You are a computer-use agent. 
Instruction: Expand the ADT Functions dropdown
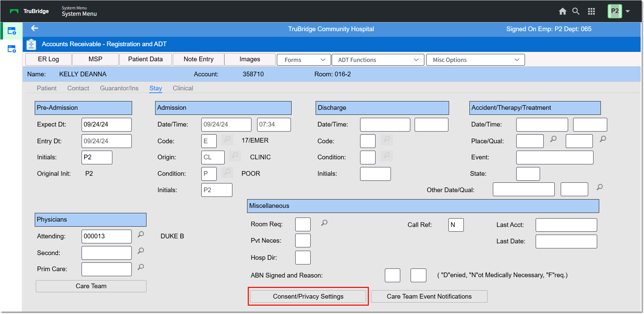(378, 60)
